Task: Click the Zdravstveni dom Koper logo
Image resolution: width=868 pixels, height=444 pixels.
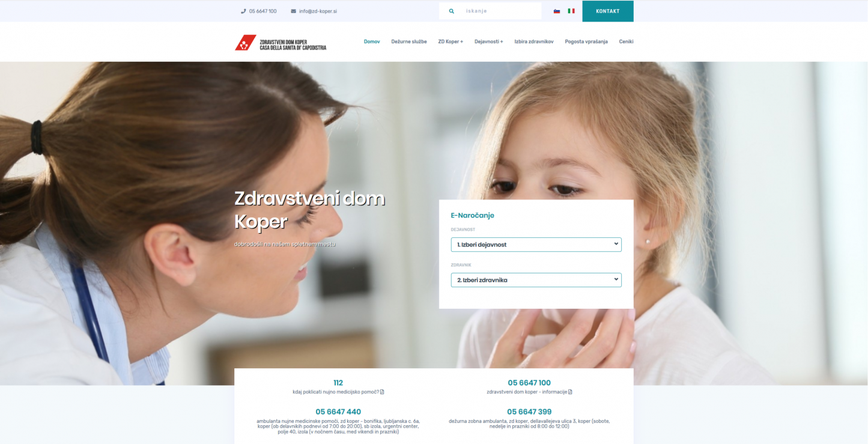Action: pos(281,43)
